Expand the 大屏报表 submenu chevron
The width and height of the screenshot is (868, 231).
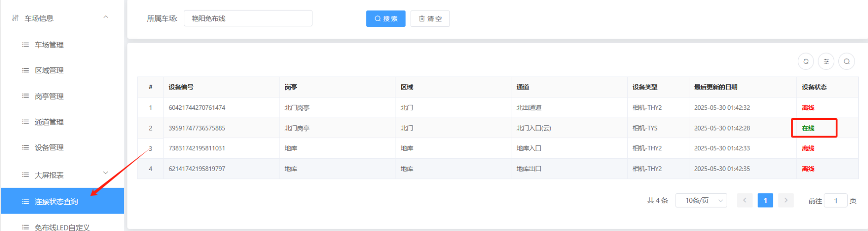click(x=106, y=173)
